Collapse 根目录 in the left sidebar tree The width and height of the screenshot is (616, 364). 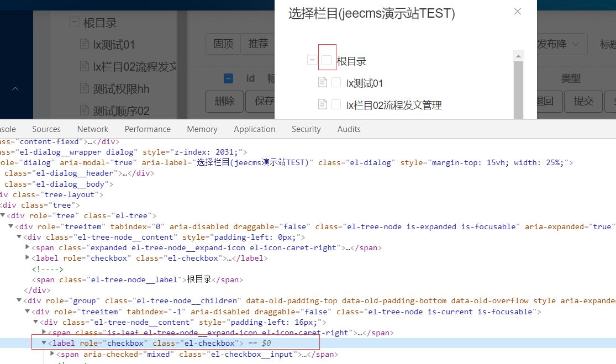point(74,22)
